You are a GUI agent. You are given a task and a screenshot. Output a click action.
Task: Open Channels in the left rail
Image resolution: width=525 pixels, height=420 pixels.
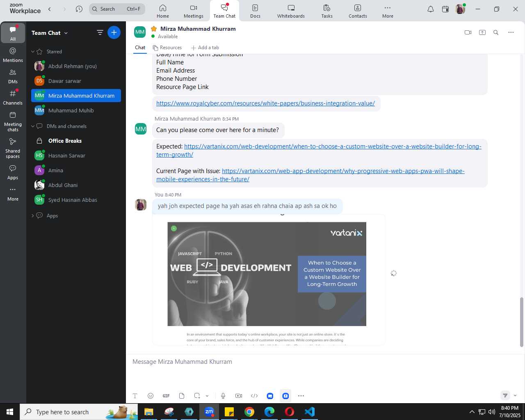click(13, 97)
